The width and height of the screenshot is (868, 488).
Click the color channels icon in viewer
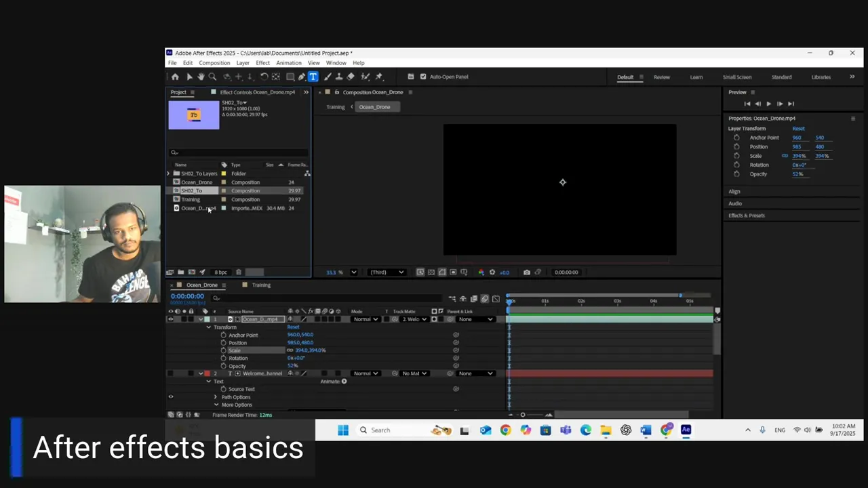(x=481, y=272)
